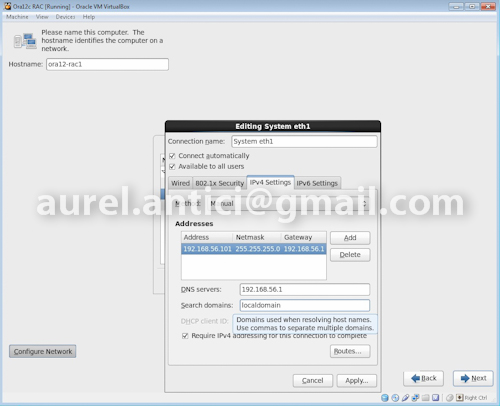Viewport: 500px width, 406px height.
Task: Toggle Require IPv4 addressing checkbox
Action: click(x=185, y=336)
